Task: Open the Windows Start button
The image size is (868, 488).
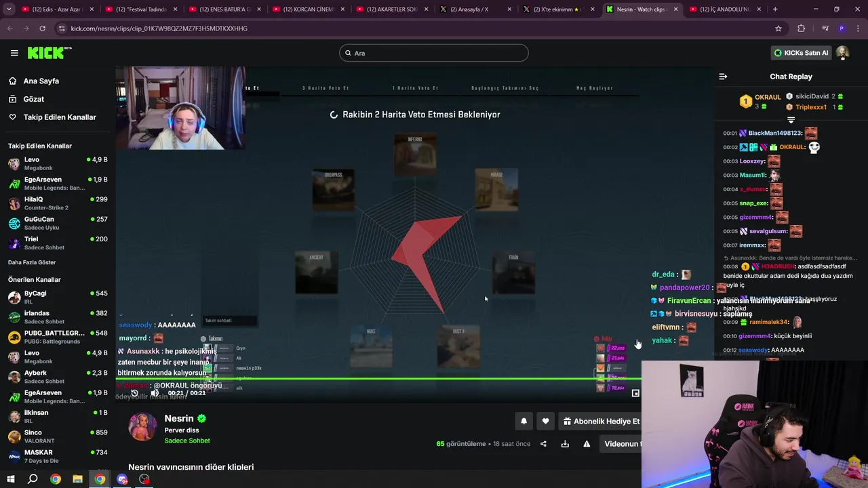Action: coord(10,479)
